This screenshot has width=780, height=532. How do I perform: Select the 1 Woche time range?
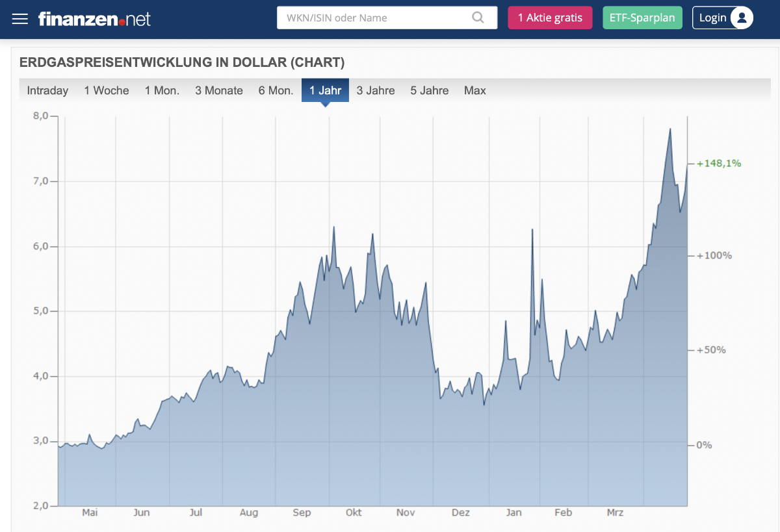pyautogui.click(x=107, y=90)
